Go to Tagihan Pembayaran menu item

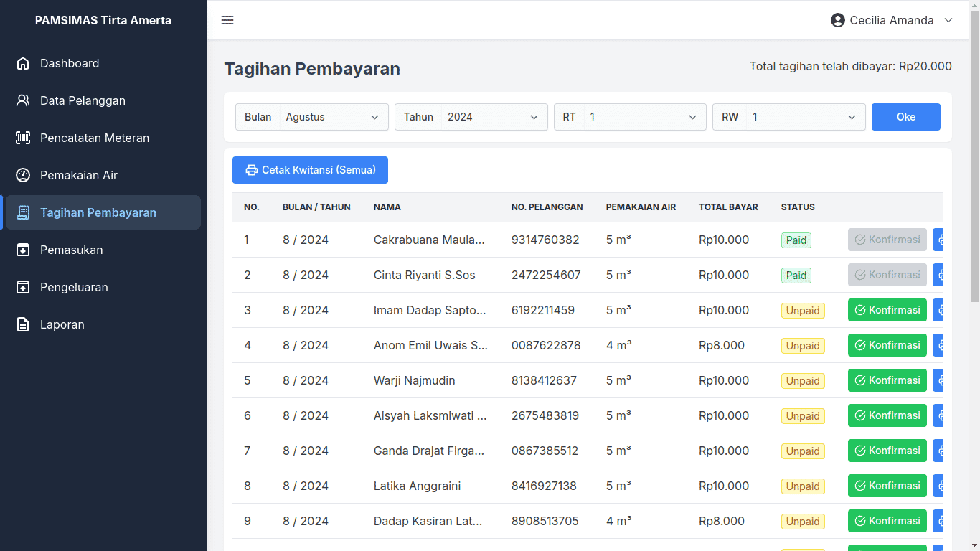click(98, 212)
